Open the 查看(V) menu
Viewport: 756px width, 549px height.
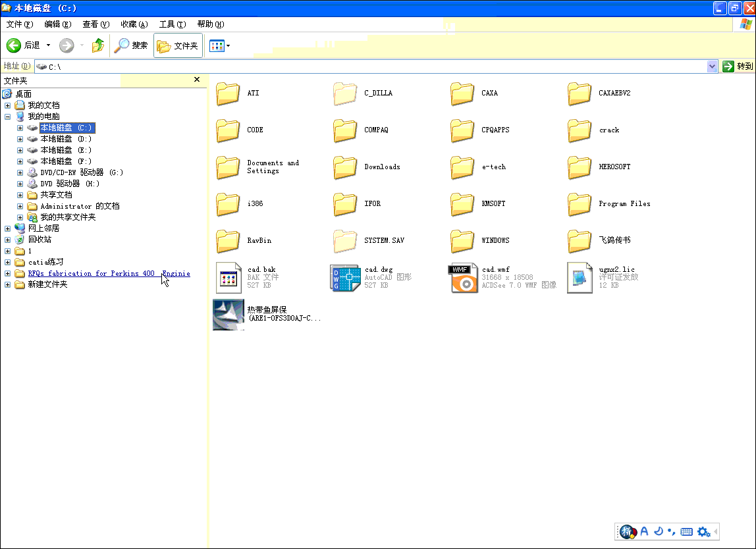click(96, 24)
